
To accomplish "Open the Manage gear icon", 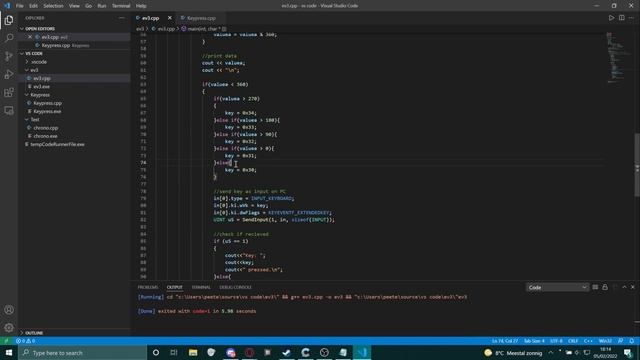I will 9,328.
